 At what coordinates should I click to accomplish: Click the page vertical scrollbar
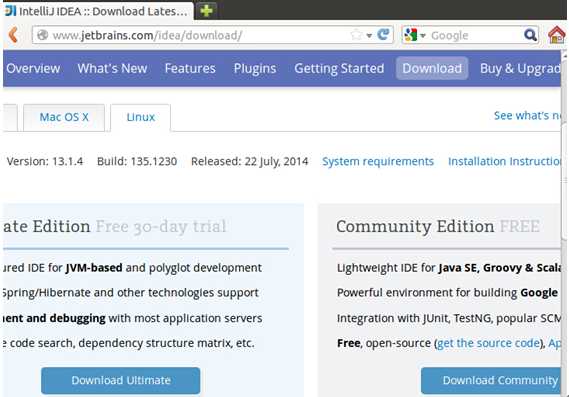[565, 181]
